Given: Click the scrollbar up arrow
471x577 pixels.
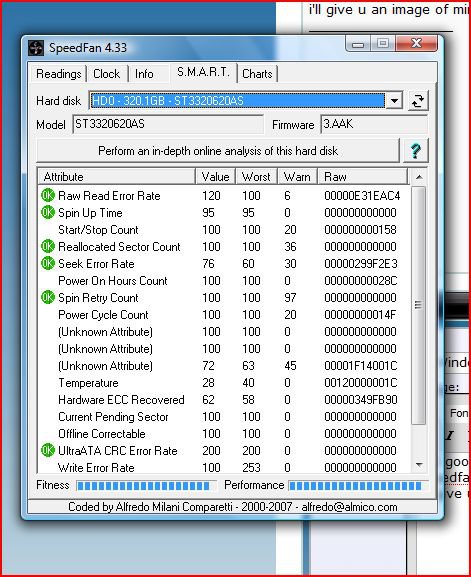Looking at the screenshot, I should [419, 177].
